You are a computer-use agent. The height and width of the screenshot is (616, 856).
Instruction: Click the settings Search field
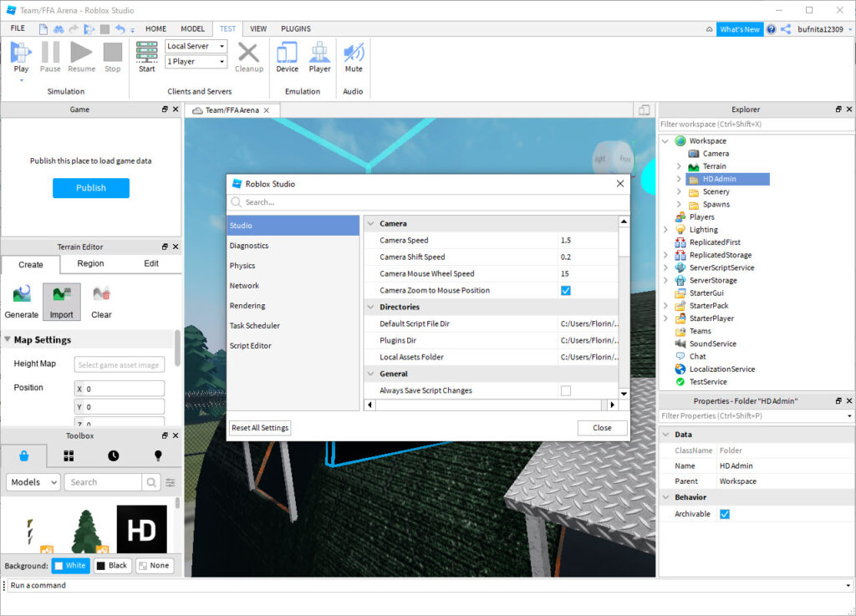[429, 202]
